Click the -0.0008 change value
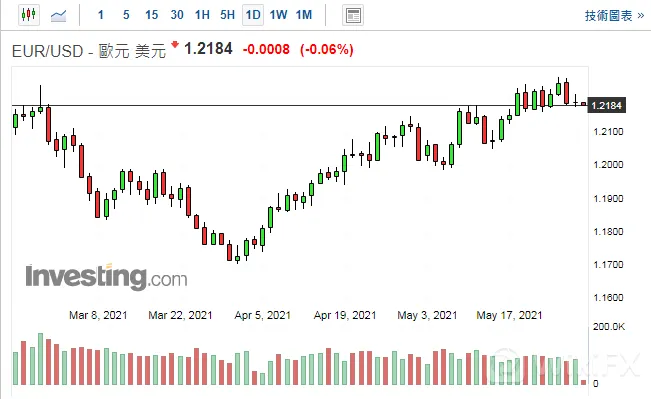This screenshot has height=399, width=651. pyautogui.click(x=266, y=49)
